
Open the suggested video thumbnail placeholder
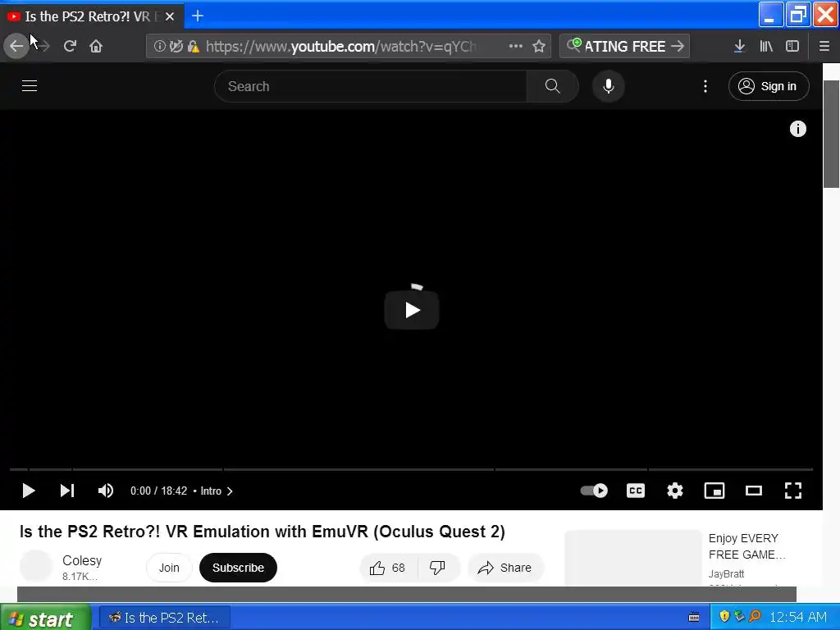(x=632, y=558)
